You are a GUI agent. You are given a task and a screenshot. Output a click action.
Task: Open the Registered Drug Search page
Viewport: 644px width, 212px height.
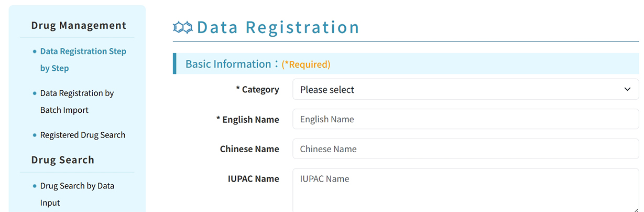coord(83,135)
